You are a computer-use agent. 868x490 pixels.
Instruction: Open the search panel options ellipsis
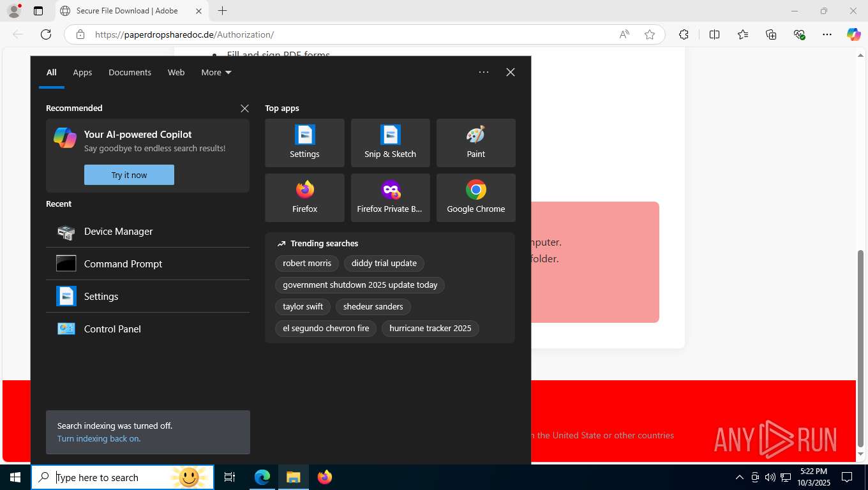484,72
